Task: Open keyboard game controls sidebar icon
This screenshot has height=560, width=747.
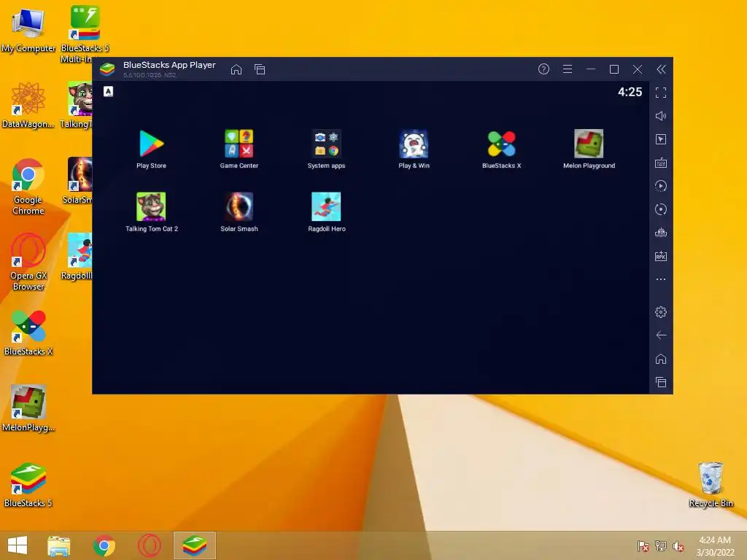Action: point(661,163)
